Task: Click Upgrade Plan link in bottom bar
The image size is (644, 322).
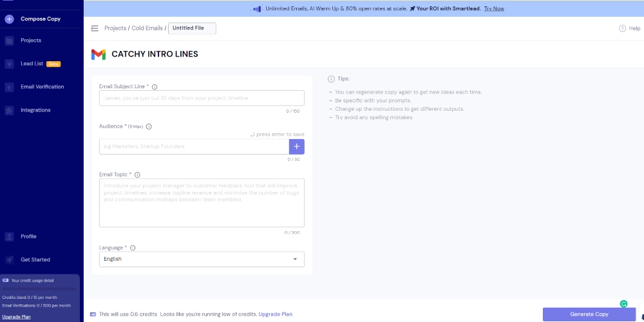Action: [275, 314]
